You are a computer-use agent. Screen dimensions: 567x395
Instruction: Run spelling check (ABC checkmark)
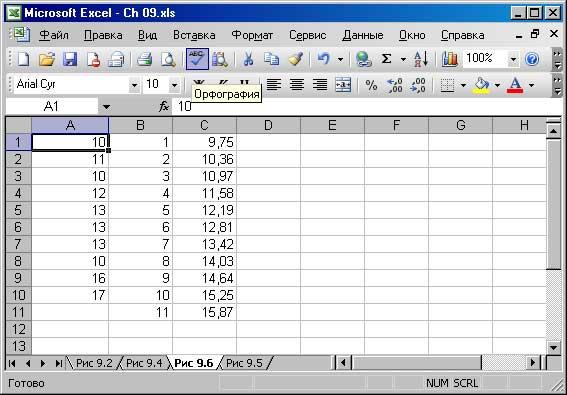pos(197,59)
